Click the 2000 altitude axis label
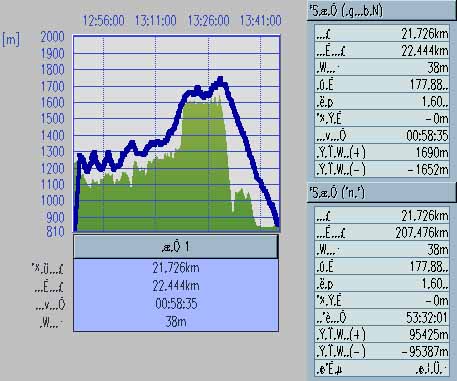Image resolution: width=457 pixels, height=381 pixels. point(52,37)
